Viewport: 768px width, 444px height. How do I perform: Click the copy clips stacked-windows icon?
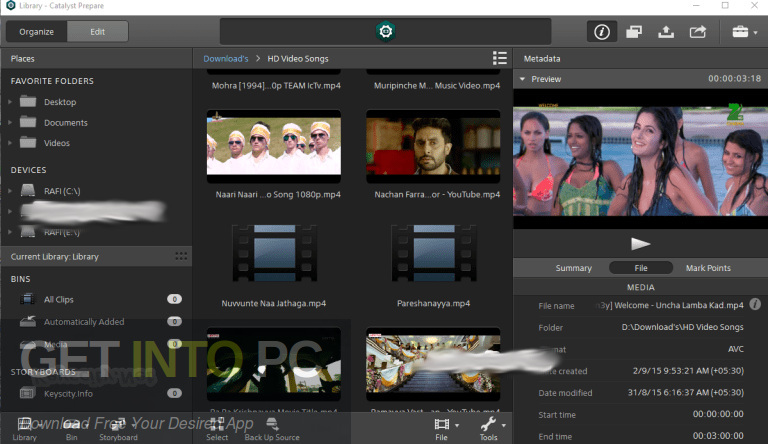tap(634, 32)
